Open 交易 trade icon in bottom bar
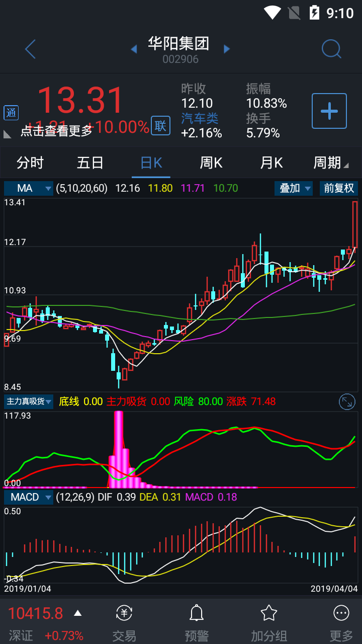362x644 pixels. pyautogui.click(x=124, y=613)
